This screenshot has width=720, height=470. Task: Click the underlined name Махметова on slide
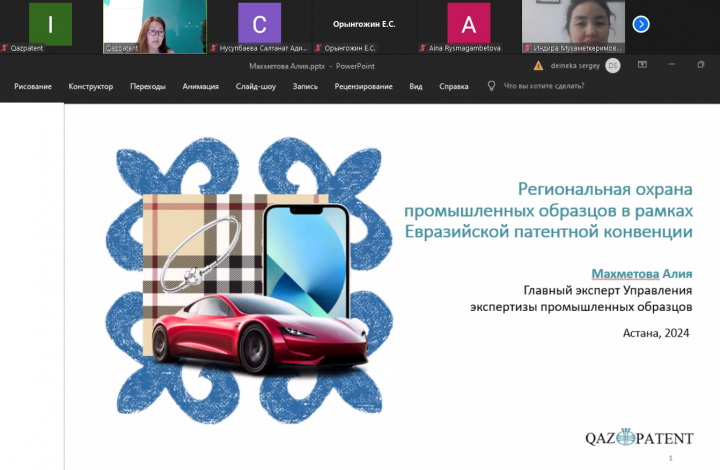(624, 274)
